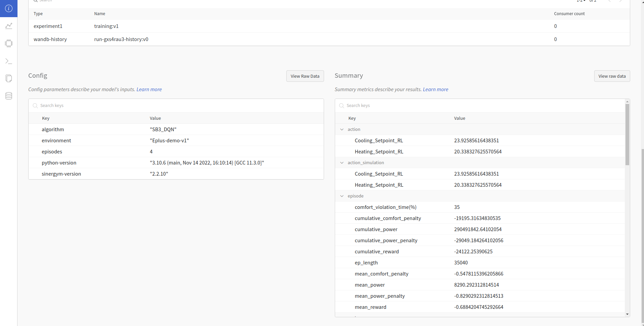This screenshot has height=326, width=644.
Task: Focus the Config Search keys field
Action: pos(176,106)
